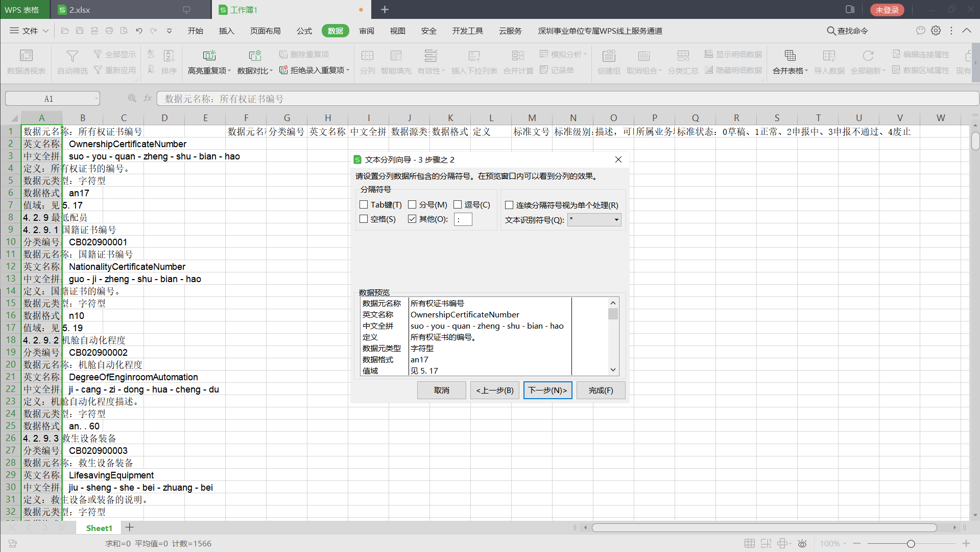Click the 显示明细数据 show detail icon
Image resolution: width=980 pixels, height=552 pixels.
coord(709,54)
